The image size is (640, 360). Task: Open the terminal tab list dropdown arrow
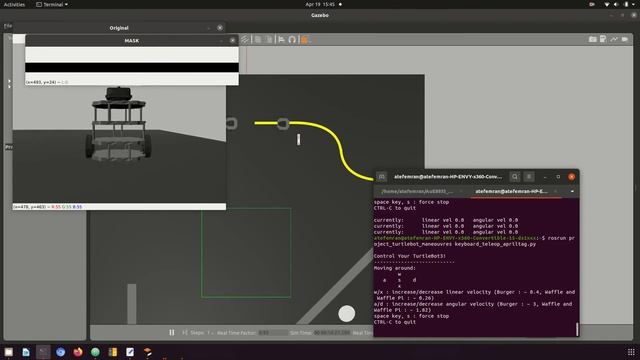pyautogui.click(x=572, y=191)
